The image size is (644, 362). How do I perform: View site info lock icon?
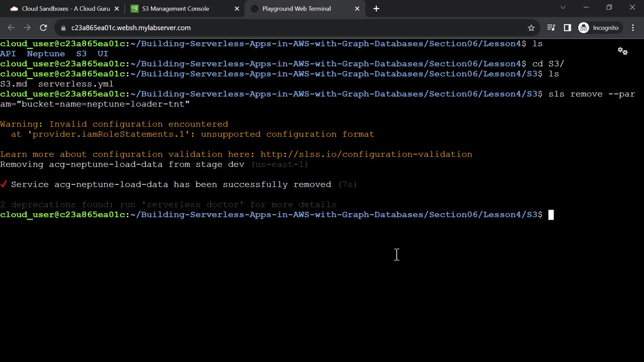click(63, 28)
